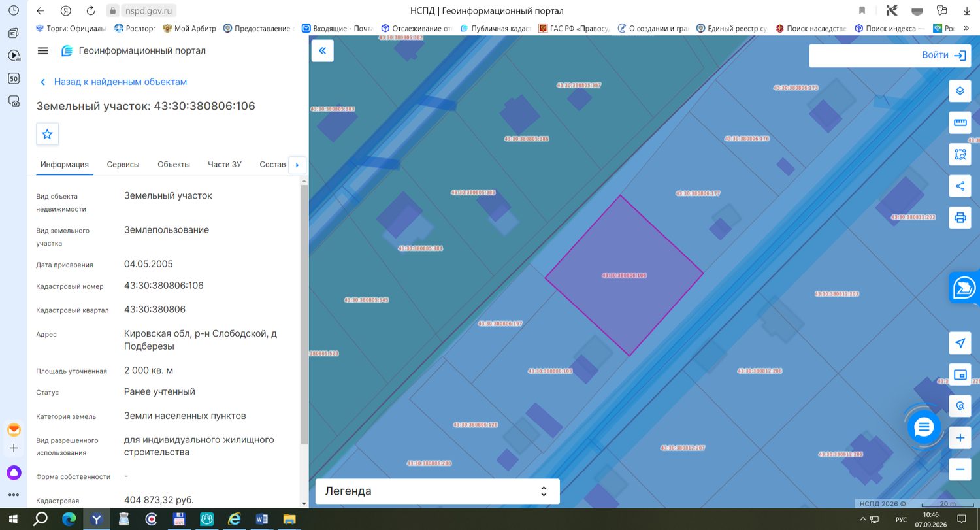980x530 pixels.
Task: Add the land plot to favorites with star
Action: [x=47, y=134]
